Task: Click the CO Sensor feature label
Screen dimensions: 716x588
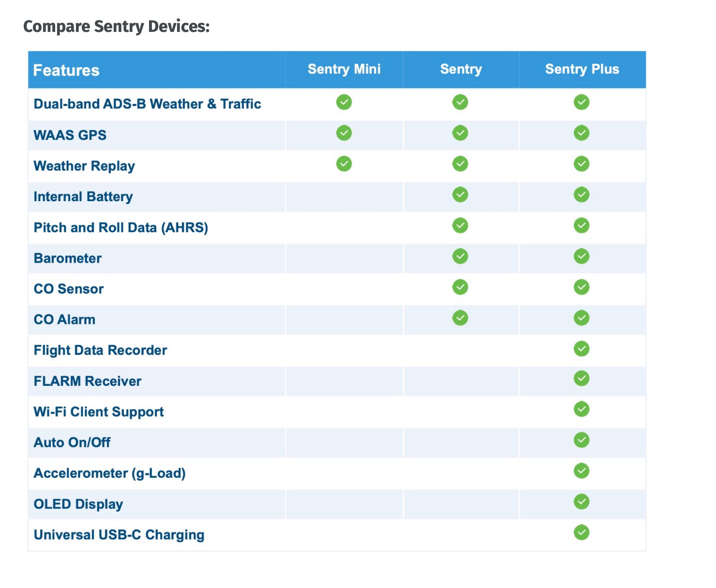Action: pyautogui.click(x=69, y=289)
